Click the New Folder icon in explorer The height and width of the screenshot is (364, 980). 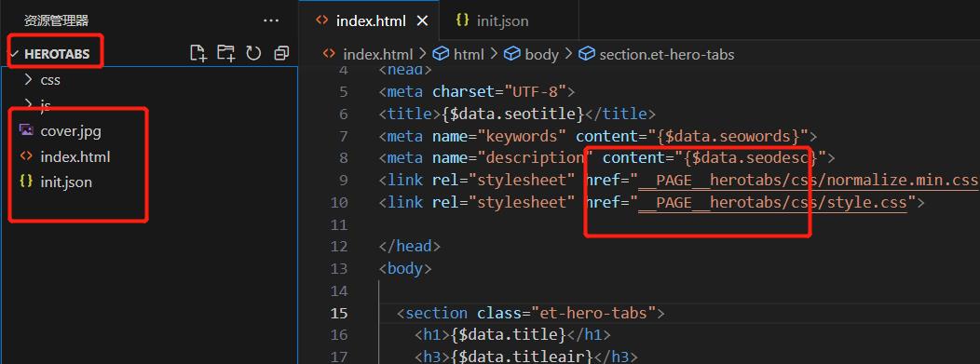225,54
